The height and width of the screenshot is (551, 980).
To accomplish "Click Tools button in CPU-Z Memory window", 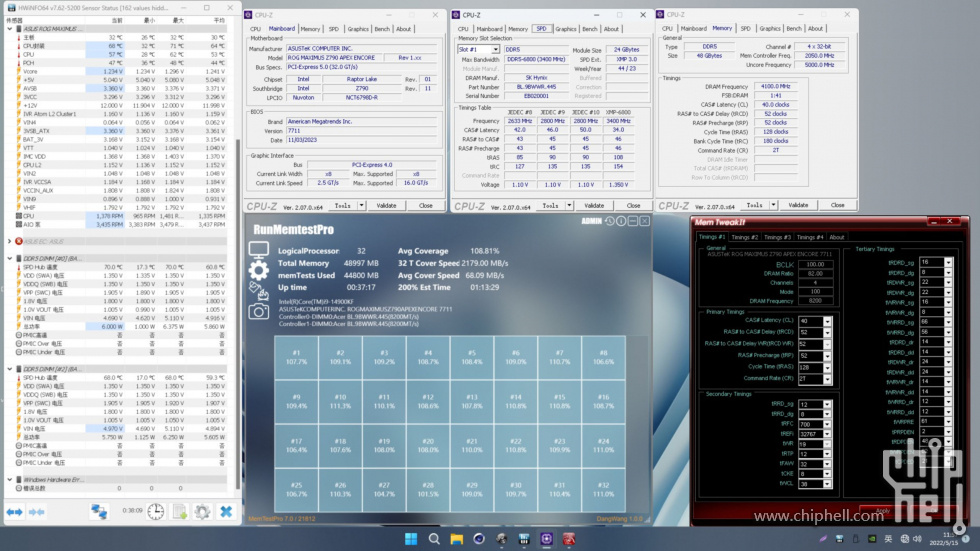I will pyautogui.click(x=755, y=205).
